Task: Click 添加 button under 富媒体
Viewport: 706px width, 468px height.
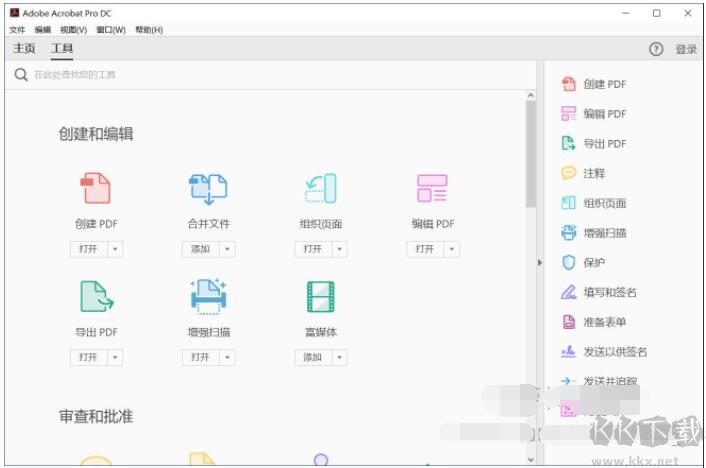Action: pos(313,357)
